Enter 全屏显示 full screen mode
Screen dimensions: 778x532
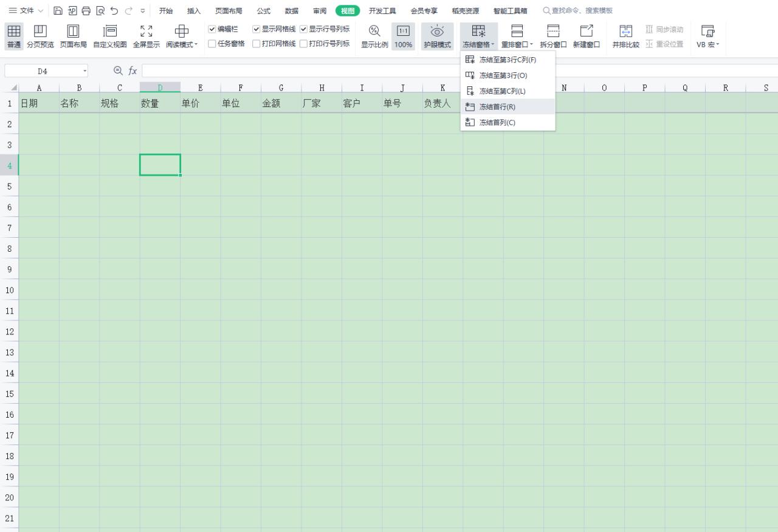click(146, 31)
